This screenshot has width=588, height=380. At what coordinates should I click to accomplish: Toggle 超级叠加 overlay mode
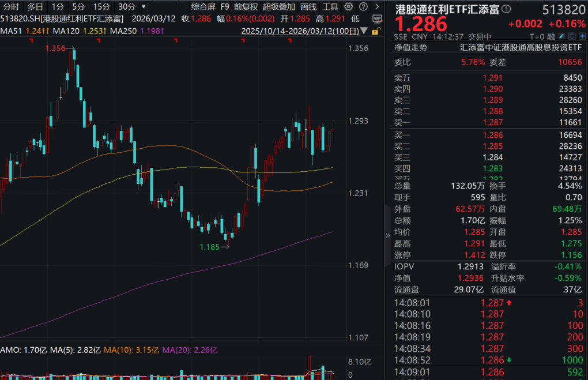pos(278,7)
